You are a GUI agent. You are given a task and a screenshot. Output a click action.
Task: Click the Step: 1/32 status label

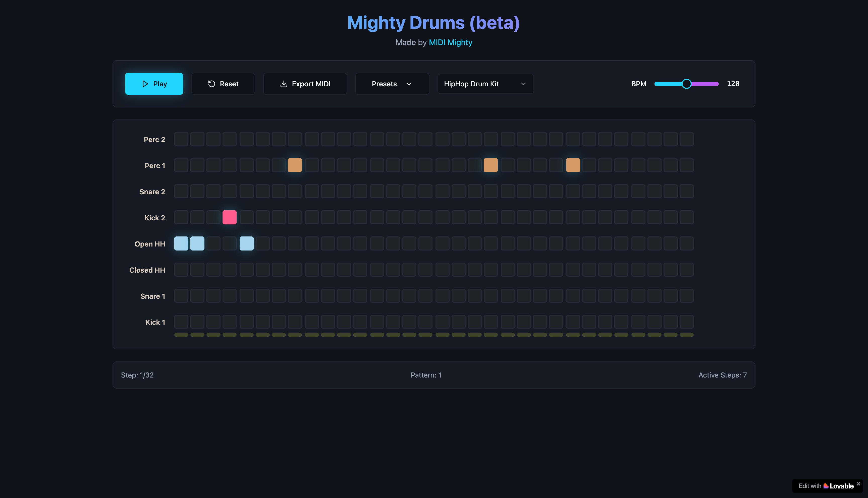coord(138,375)
